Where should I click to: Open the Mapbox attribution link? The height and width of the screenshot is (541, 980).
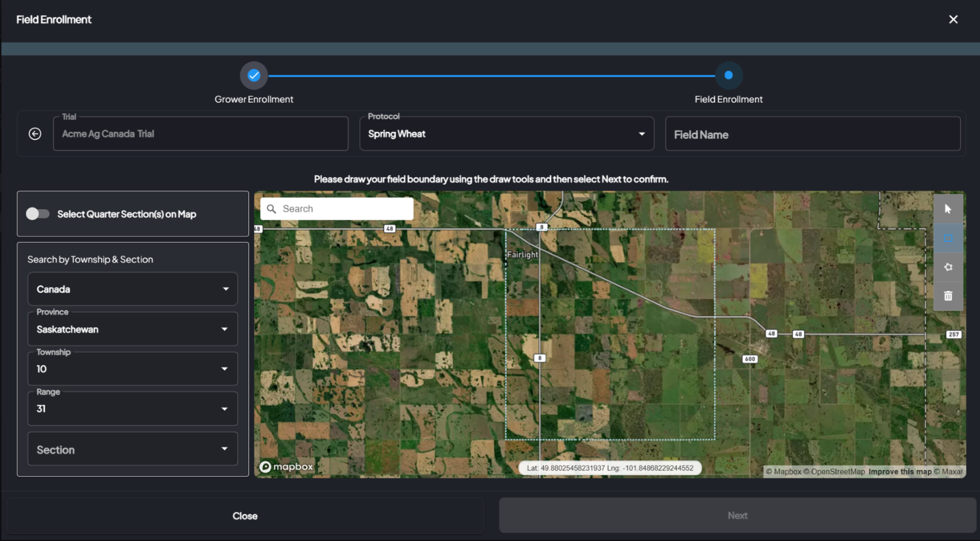pos(783,472)
